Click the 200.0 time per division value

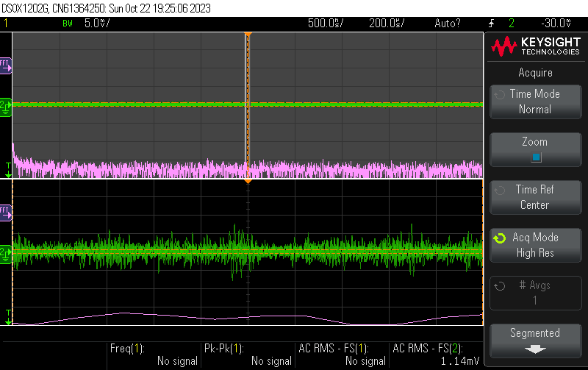coord(387,24)
